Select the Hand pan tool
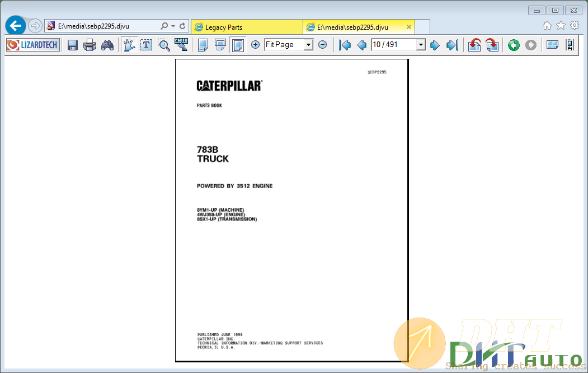Screen dimensions: 588x373 129,45
